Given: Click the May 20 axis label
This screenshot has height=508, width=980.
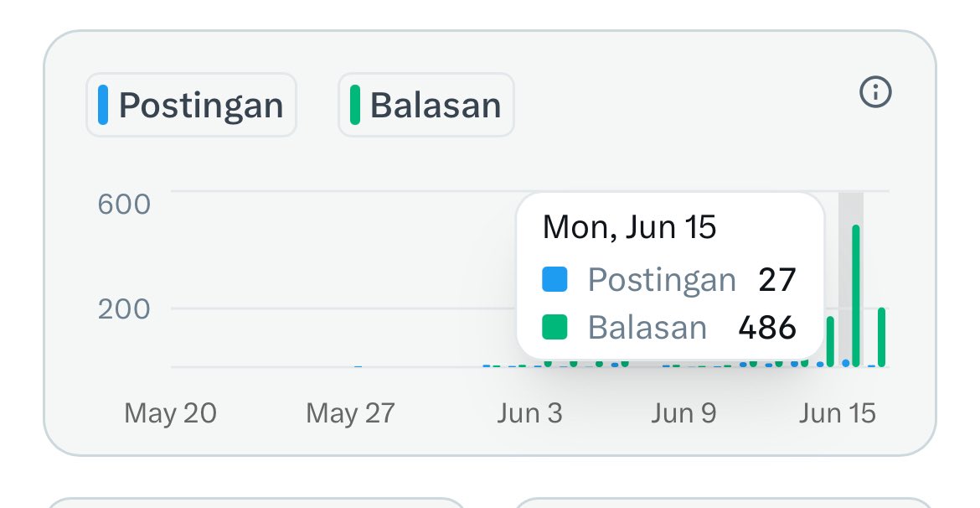Looking at the screenshot, I should point(171,413).
